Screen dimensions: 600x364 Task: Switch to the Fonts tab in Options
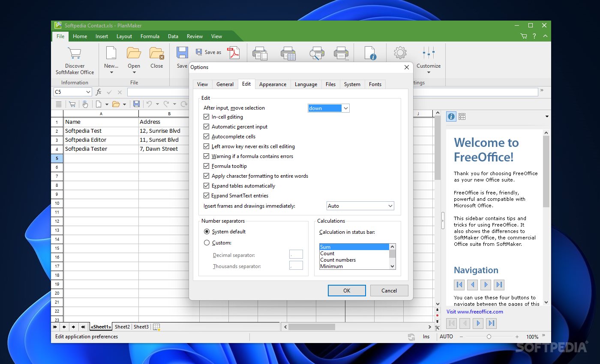pyautogui.click(x=375, y=84)
